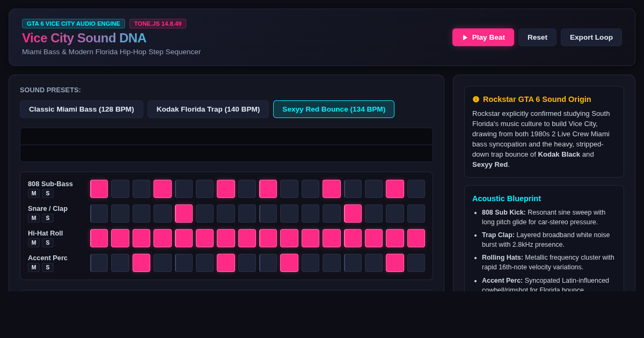The width and height of the screenshot is (644, 338).
Task: Toggle step 9 of the Snare / Clap row
Action: pos(268,214)
